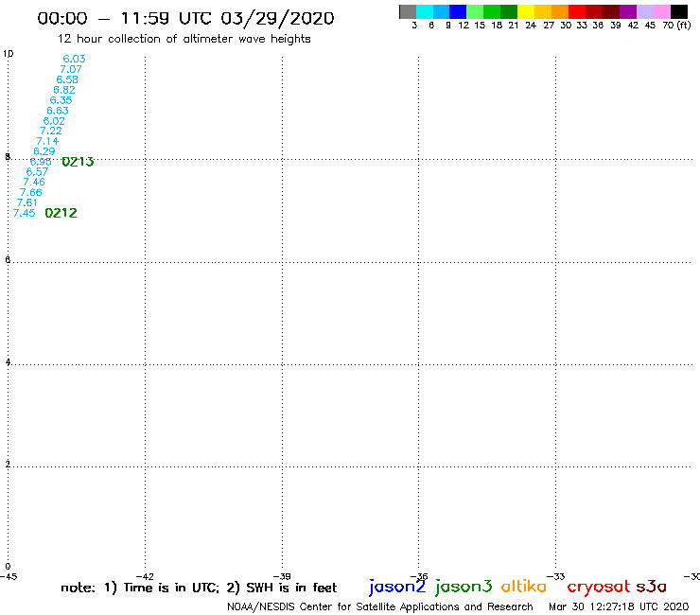The image size is (700, 615).
Task: Click the longitude axis label -42
Action: coord(145,576)
